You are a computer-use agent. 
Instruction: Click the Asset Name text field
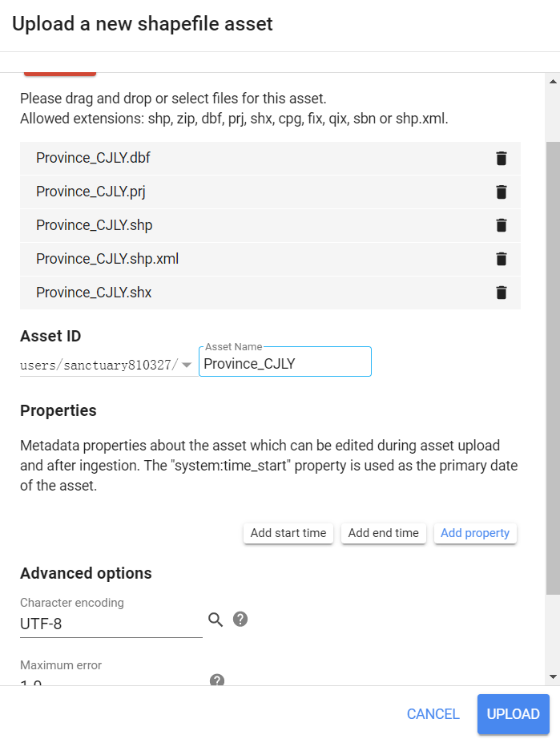pyautogui.click(x=285, y=363)
